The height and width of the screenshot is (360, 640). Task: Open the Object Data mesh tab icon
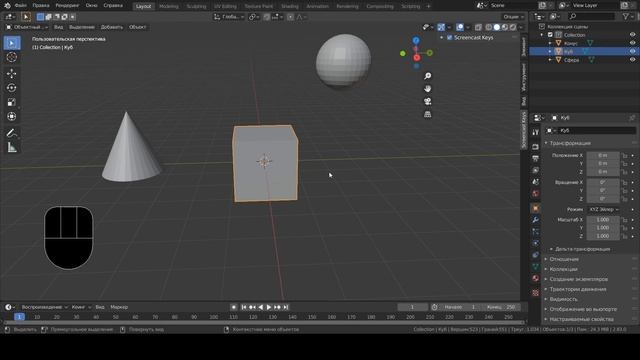536,267
